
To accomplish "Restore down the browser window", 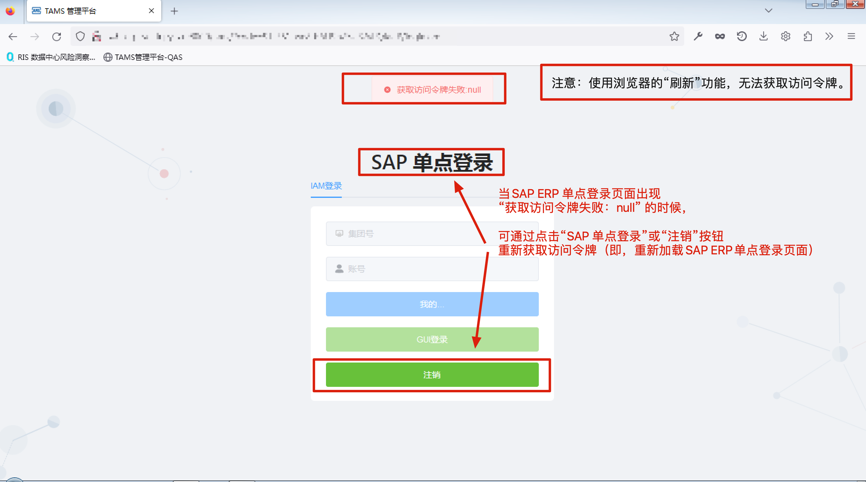I will (835, 4).
